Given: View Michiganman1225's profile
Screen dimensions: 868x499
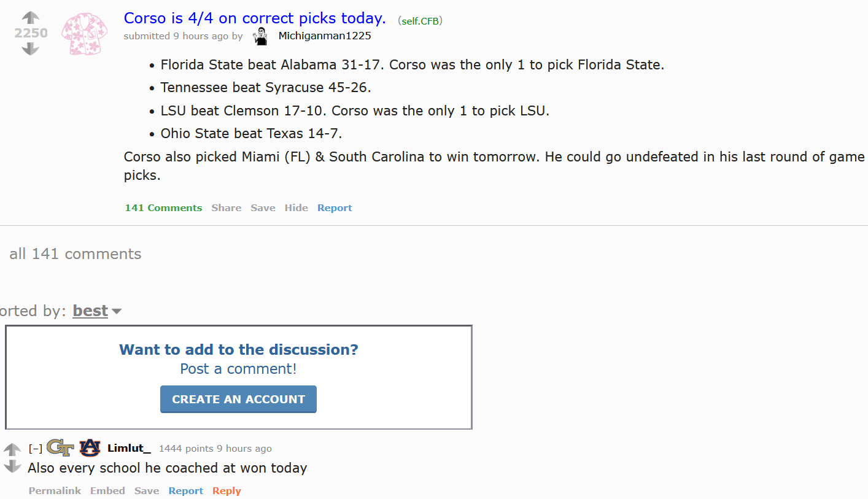Looking at the screenshot, I should pos(325,36).
